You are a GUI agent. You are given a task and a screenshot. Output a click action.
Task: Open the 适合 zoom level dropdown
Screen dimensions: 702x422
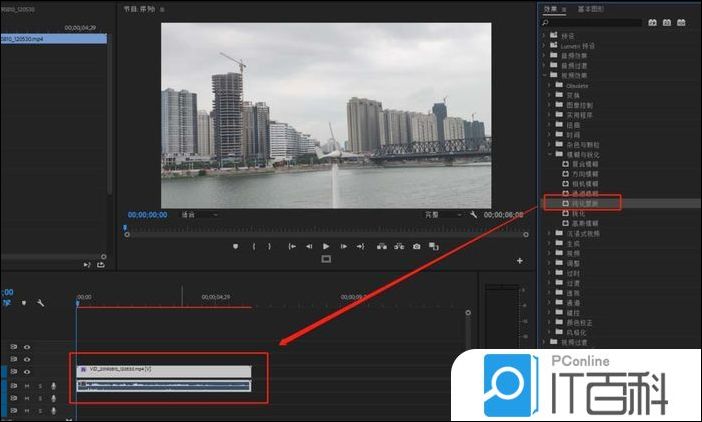click(200, 215)
